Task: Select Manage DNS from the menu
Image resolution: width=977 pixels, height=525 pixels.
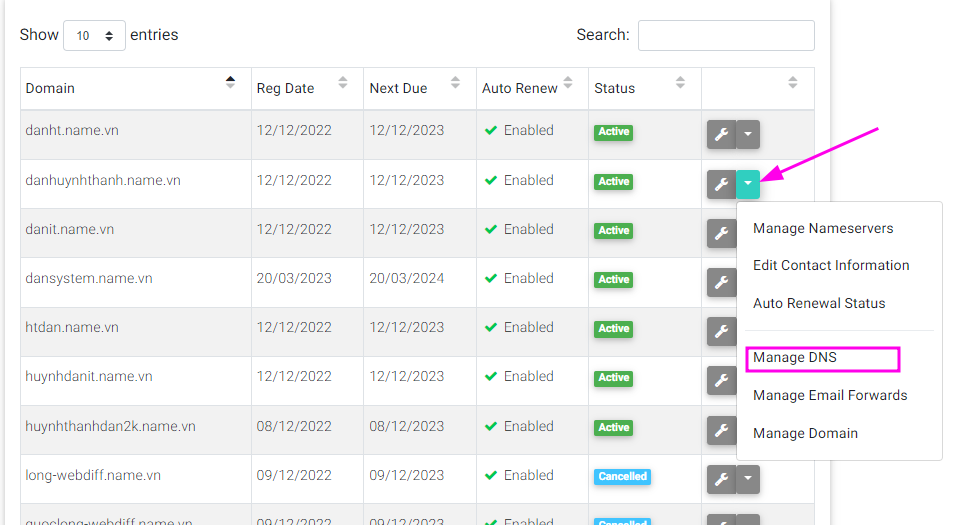Action: (795, 358)
